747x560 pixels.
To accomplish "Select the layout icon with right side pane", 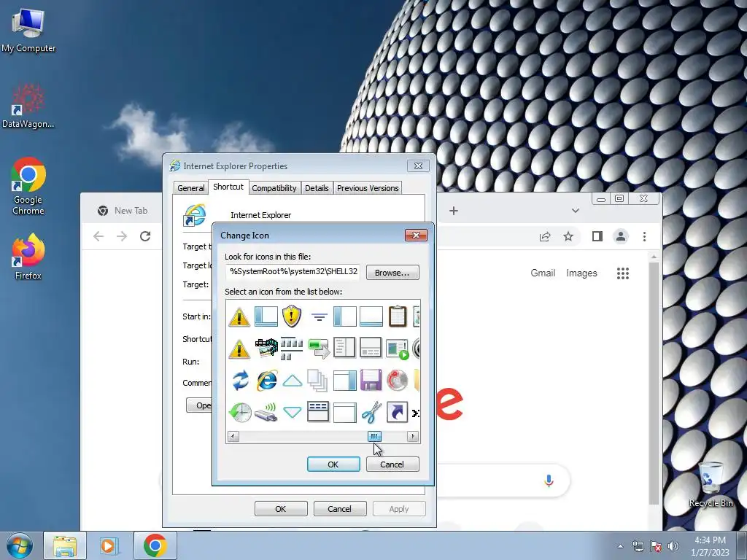I will pos(344,381).
